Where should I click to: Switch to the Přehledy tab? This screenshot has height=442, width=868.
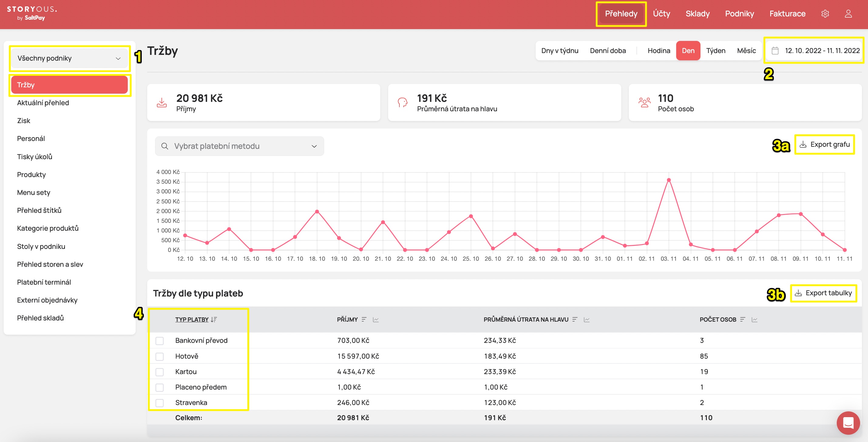(x=621, y=14)
